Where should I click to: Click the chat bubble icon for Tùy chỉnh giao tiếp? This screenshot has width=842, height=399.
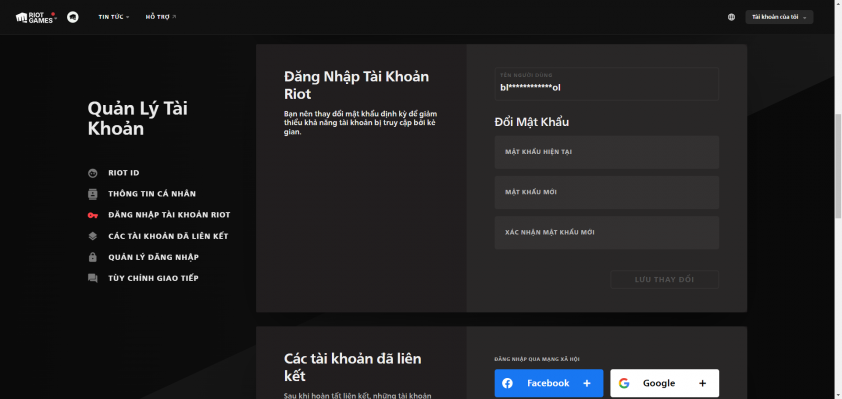(93, 278)
